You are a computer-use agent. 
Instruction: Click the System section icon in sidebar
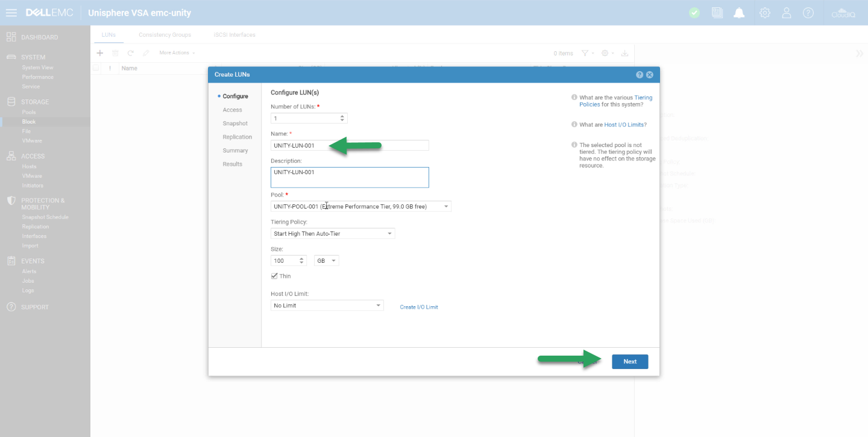(x=11, y=57)
